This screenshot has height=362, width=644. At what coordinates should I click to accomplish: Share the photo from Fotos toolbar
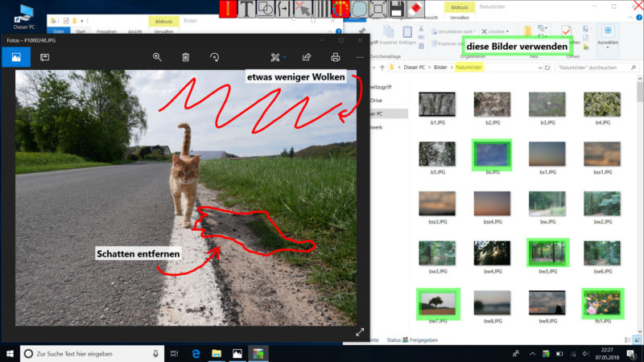(307, 57)
